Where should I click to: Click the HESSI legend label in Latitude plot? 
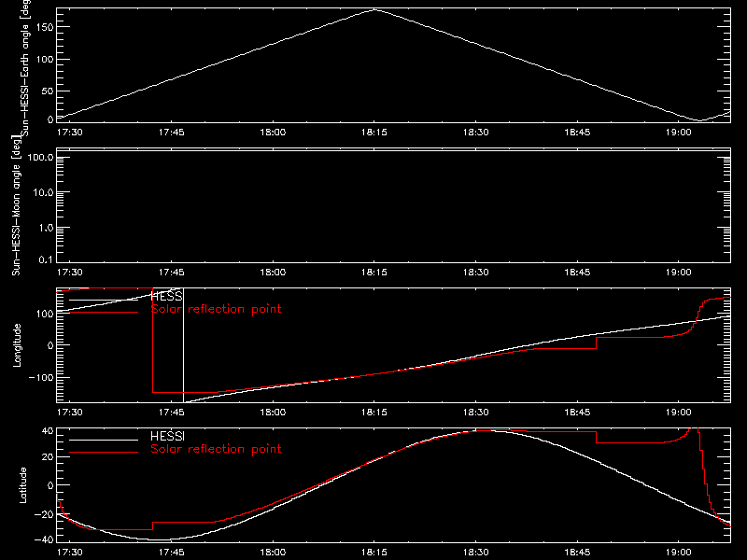tap(167, 436)
